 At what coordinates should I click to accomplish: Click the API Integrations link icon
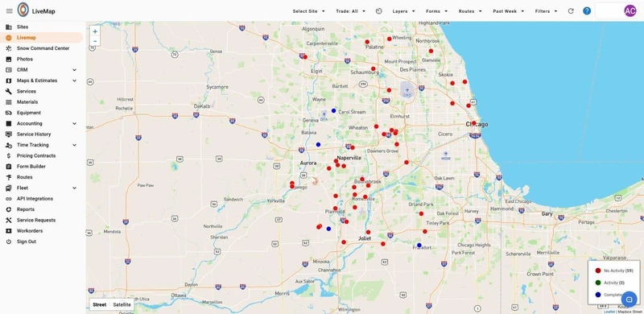9,199
